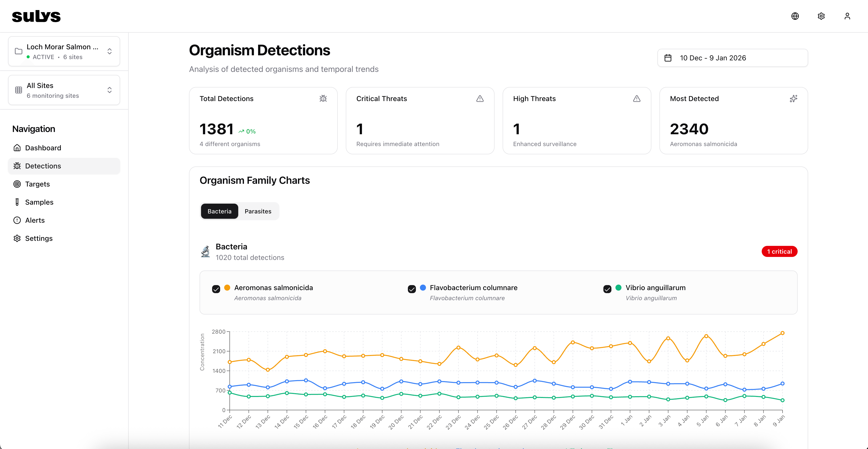Click the bug icon on Total Detections card
Viewport: 868px width, 449px height.
pyautogui.click(x=323, y=99)
